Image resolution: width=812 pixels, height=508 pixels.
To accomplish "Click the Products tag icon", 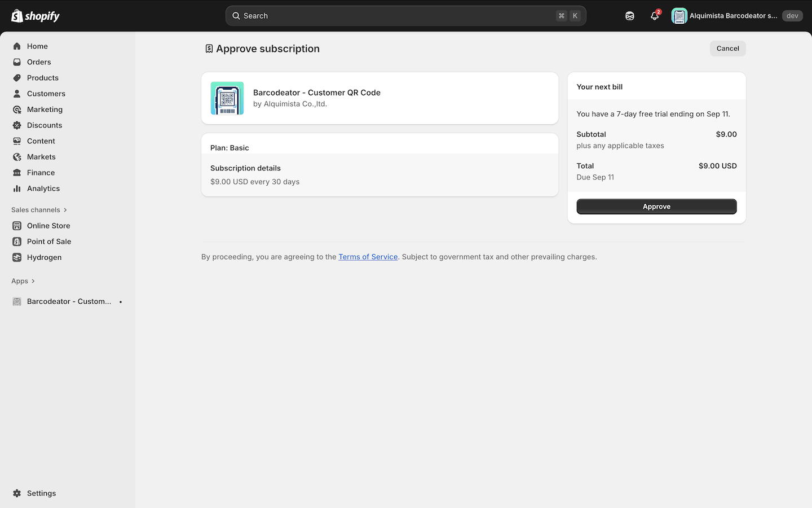I will [17, 78].
